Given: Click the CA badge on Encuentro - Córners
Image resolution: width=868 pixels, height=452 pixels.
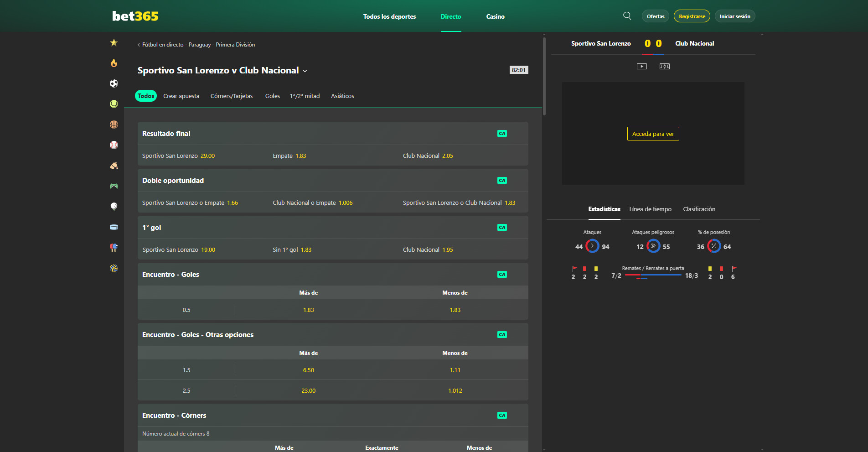Looking at the screenshot, I should tap(502, 416).
